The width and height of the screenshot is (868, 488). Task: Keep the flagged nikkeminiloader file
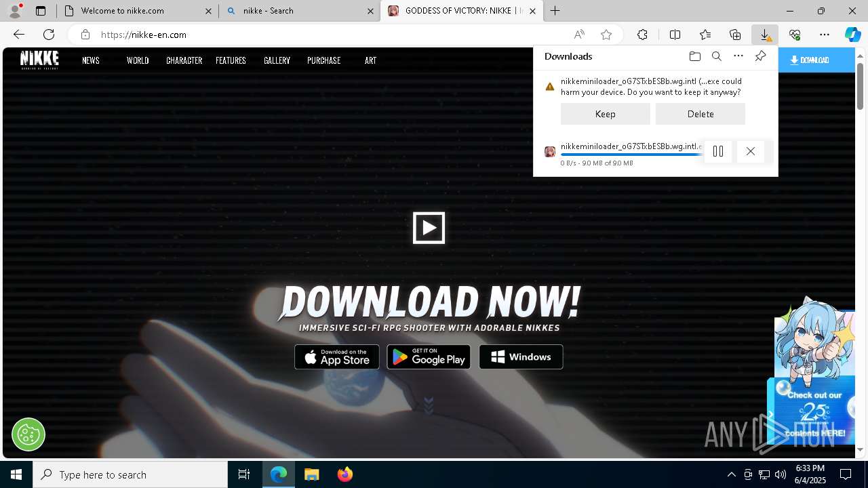[x=606, y=114]
